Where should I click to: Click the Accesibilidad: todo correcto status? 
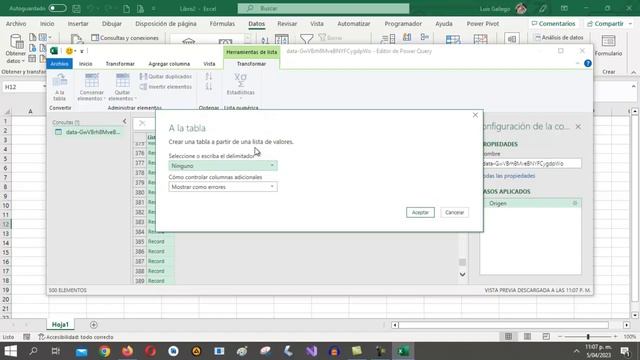(76, 337)
